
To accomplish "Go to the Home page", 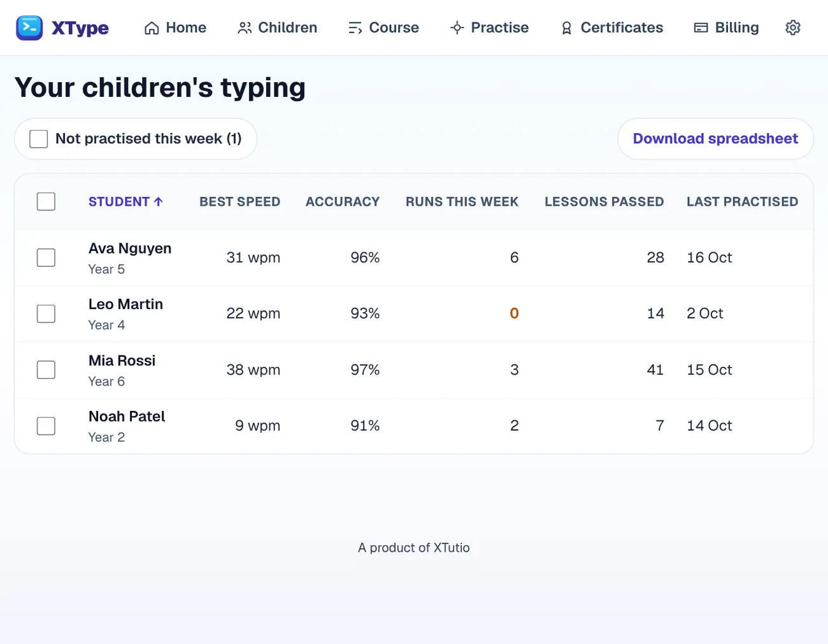I will coord(175,27).
